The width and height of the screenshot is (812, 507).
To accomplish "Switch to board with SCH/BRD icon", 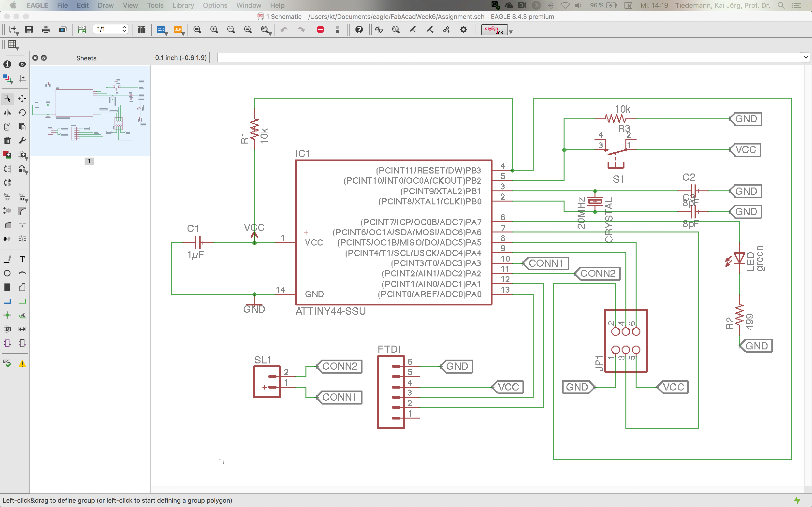I will [x=82, y=29].
